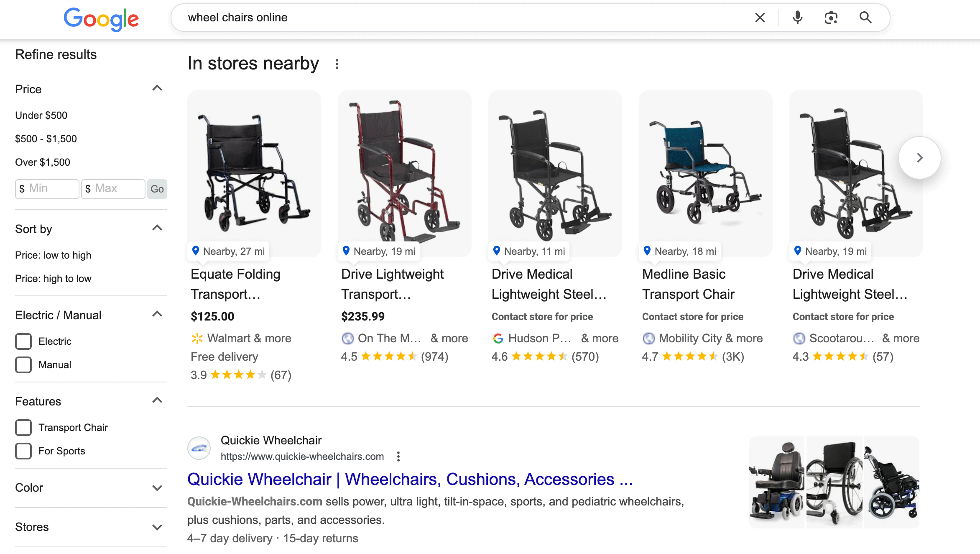This screenshot has height=554, width=980.
Task: Click the search magnifier icon
Action: click(x=865, y=18)
